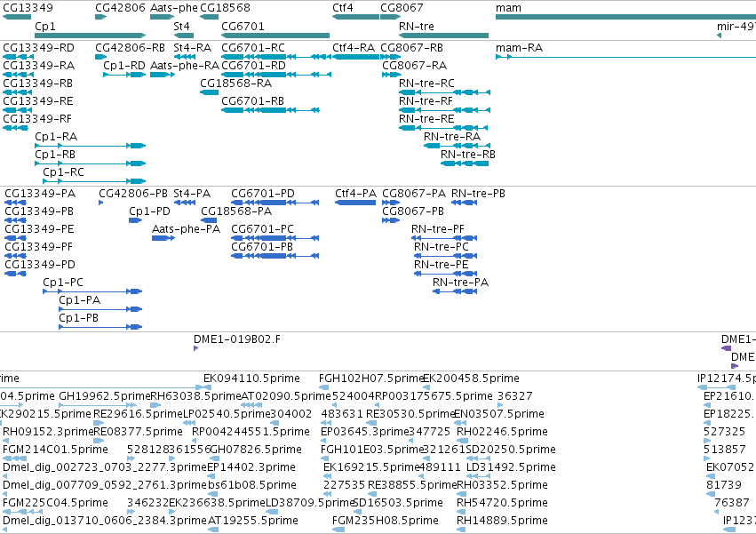
Task: Click the CG13349-PD protein label
Action: pos(40,265)
